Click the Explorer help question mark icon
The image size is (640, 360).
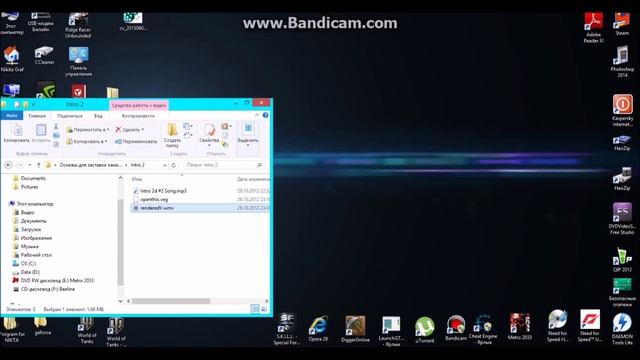pos(265,116)
